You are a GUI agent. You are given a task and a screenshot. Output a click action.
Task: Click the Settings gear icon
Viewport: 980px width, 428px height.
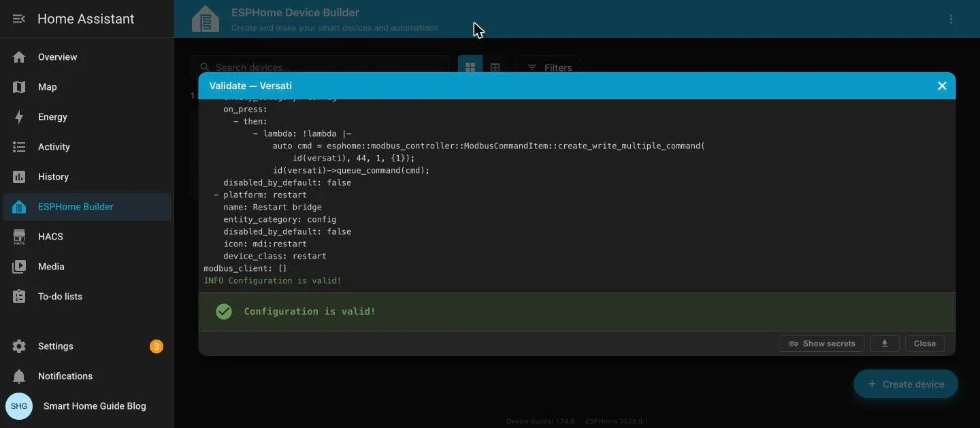(x=19, y=346)
